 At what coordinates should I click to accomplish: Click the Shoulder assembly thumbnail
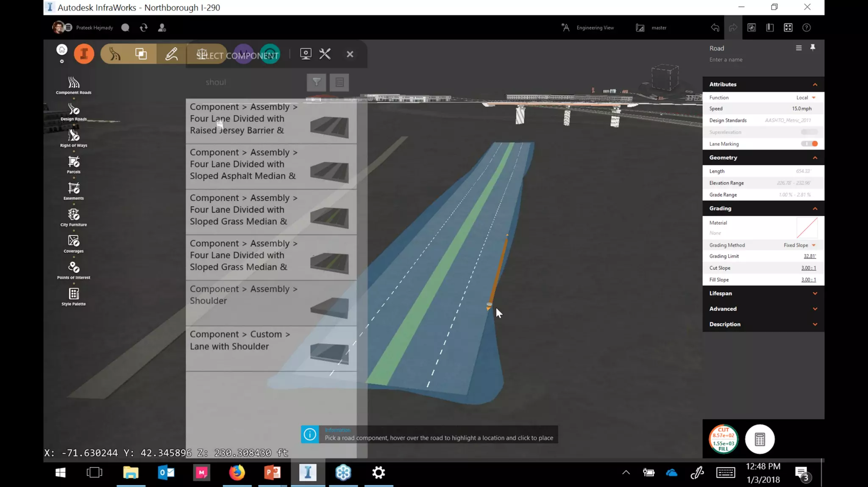point(329,307)
